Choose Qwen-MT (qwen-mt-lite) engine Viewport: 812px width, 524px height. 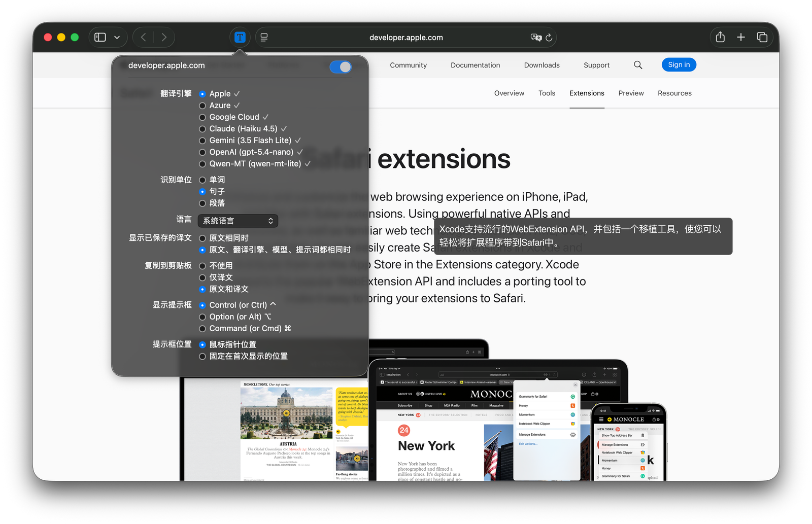[x=202, y=164]
